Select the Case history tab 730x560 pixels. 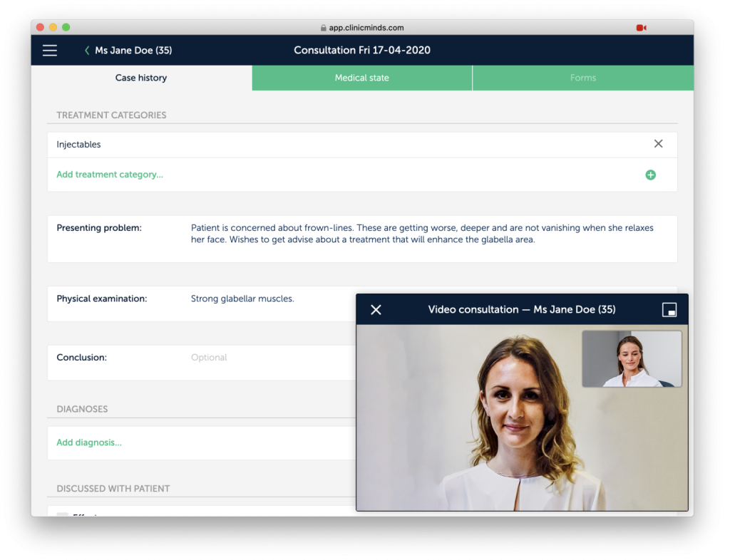pyautogui.click(x=140, y=78)
